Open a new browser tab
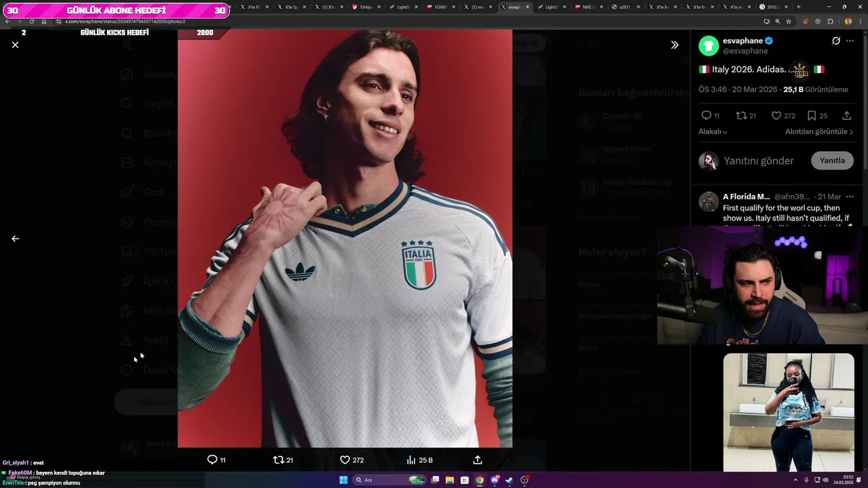This screenshot has width=868, height=488. (x=798, y=7)
